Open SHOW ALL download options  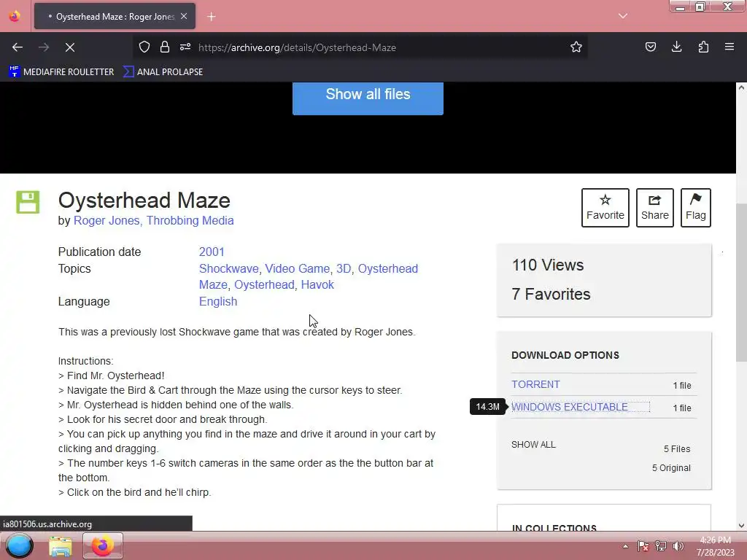(x=533, y=445)
